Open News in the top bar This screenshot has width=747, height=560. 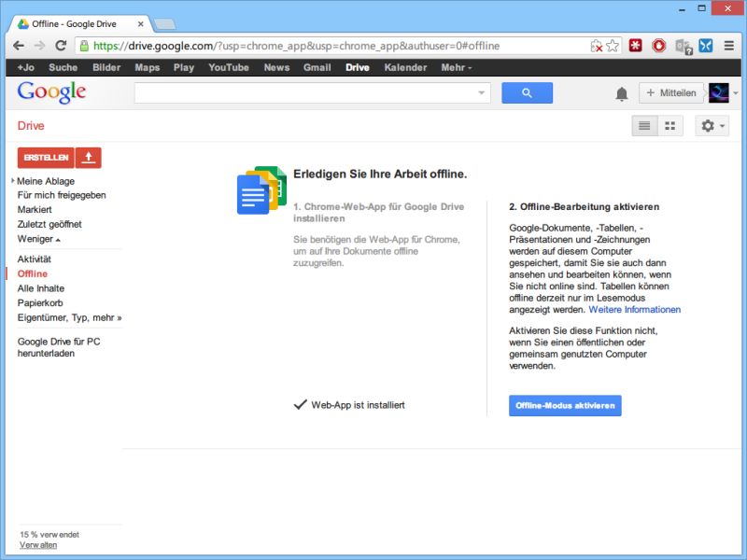tap(276, 67)
